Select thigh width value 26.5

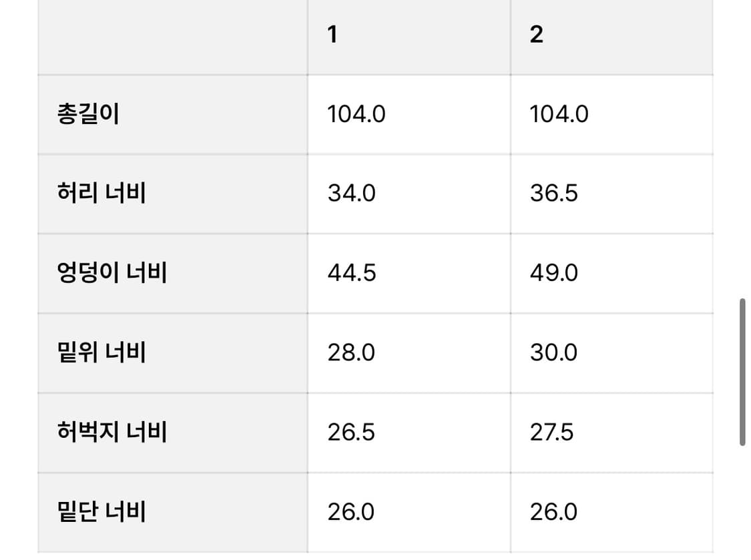point(351,433)
